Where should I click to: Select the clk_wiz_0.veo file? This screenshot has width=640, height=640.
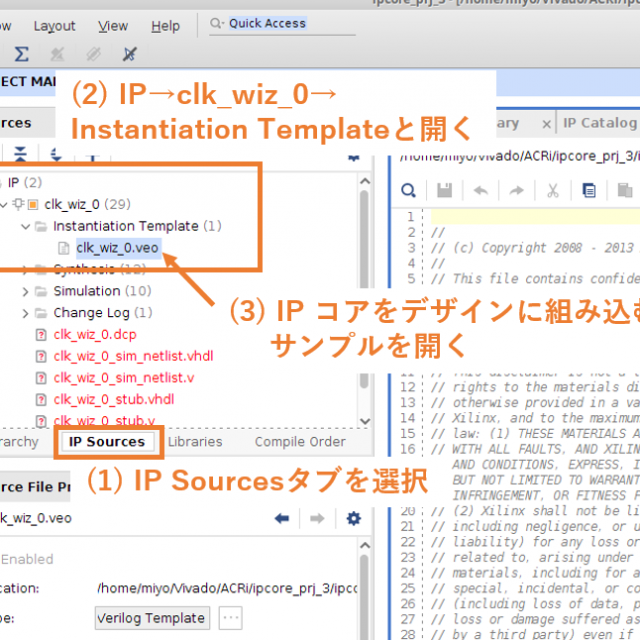(116, 248)
